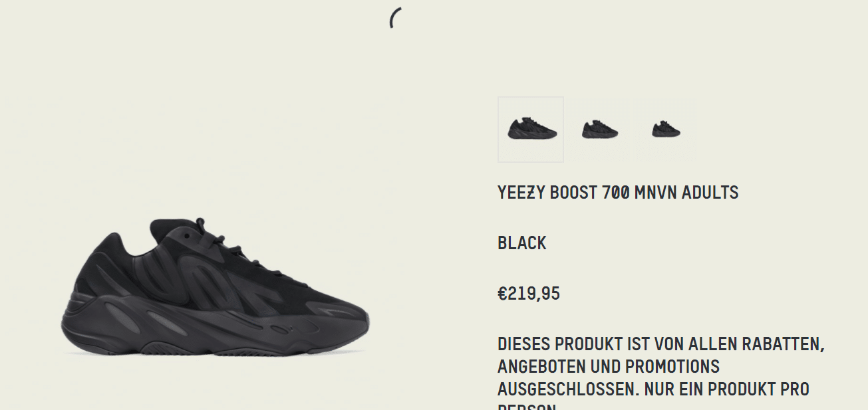Viewport: 868px width, 410px height.
Task: Select the third, smallest shoe thumbnail
Action: [x=666, y=130]
